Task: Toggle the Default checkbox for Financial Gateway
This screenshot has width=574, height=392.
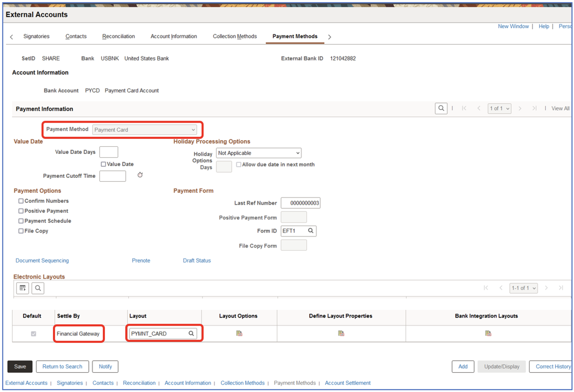Action: pyautogui.click(x=33, y=334)
